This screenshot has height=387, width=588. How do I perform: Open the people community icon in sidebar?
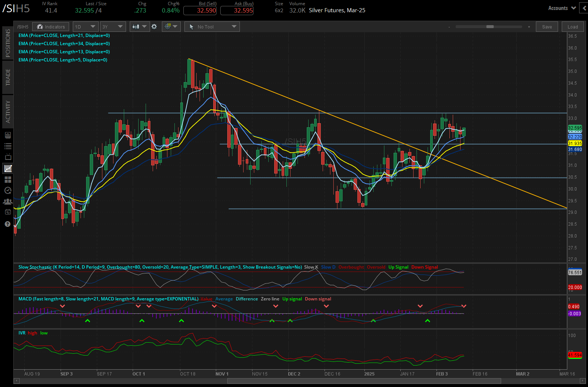click(x=8, y=202)
